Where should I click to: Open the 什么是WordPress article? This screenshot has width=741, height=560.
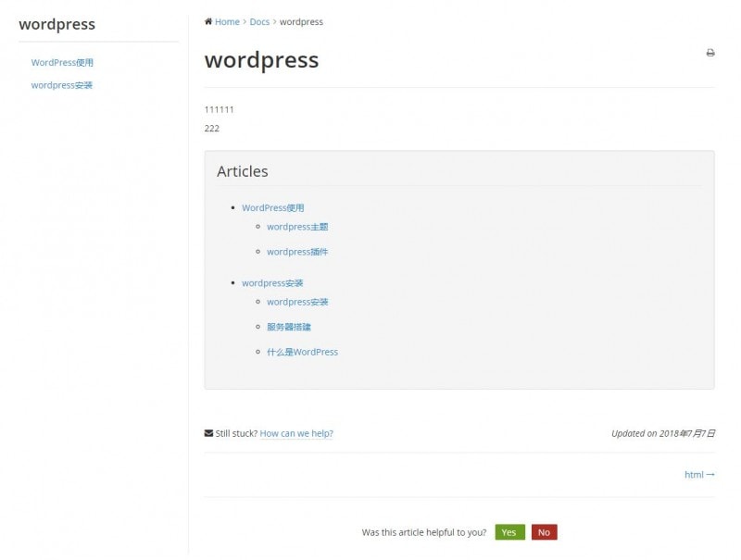302,352
